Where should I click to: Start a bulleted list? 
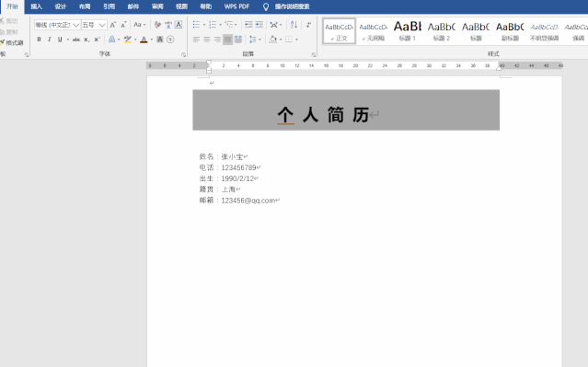(x=196, y=25)
